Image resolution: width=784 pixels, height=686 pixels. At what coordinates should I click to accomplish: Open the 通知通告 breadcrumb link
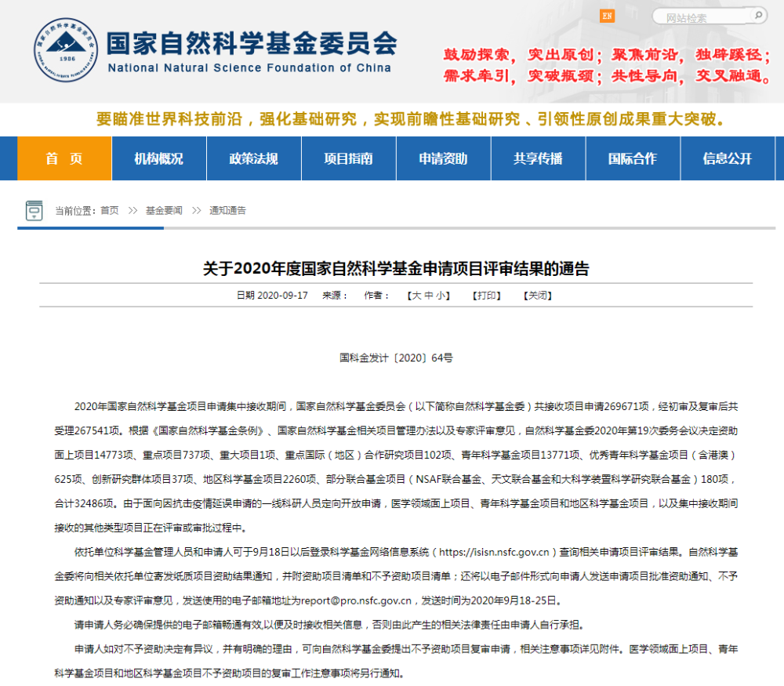click(226, 210)
